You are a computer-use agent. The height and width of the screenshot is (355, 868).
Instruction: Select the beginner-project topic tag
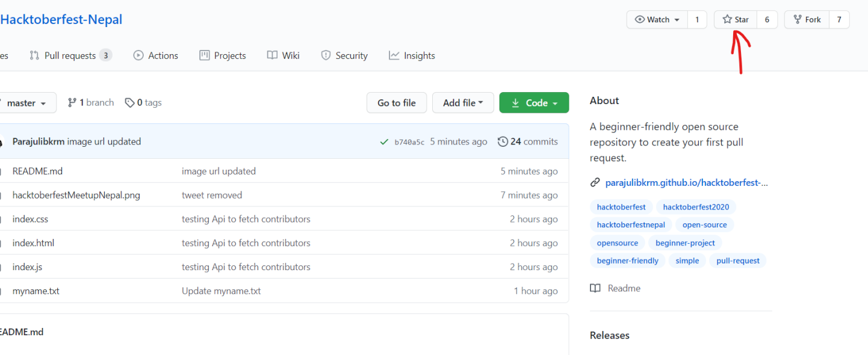[685, 243]
